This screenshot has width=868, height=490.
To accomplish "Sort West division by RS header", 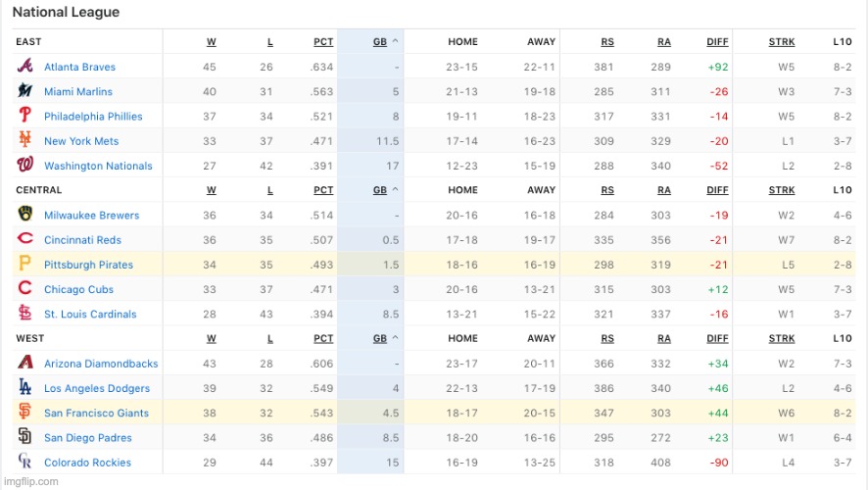I will click(607, 339).
